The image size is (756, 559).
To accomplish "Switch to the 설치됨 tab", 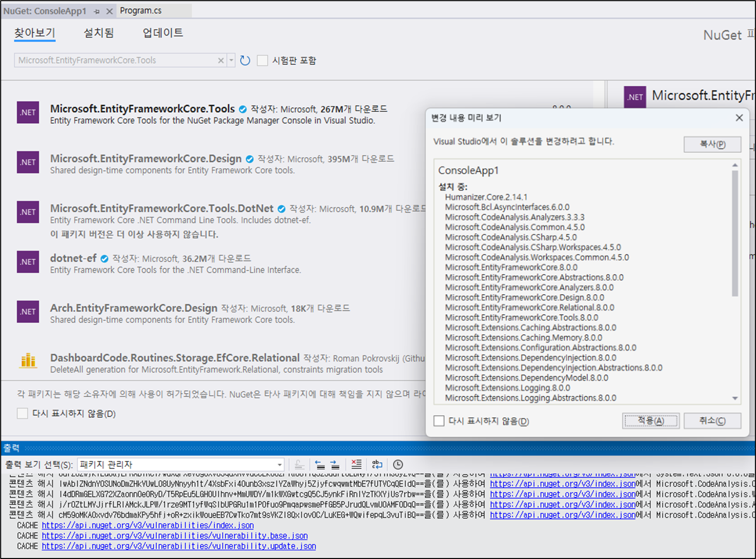I will click(x=99, y=33).
